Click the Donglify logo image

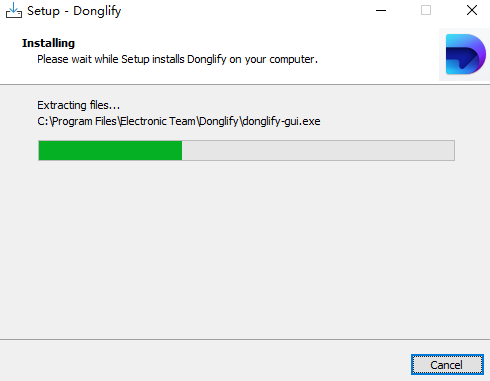click(x=465, y=54)
